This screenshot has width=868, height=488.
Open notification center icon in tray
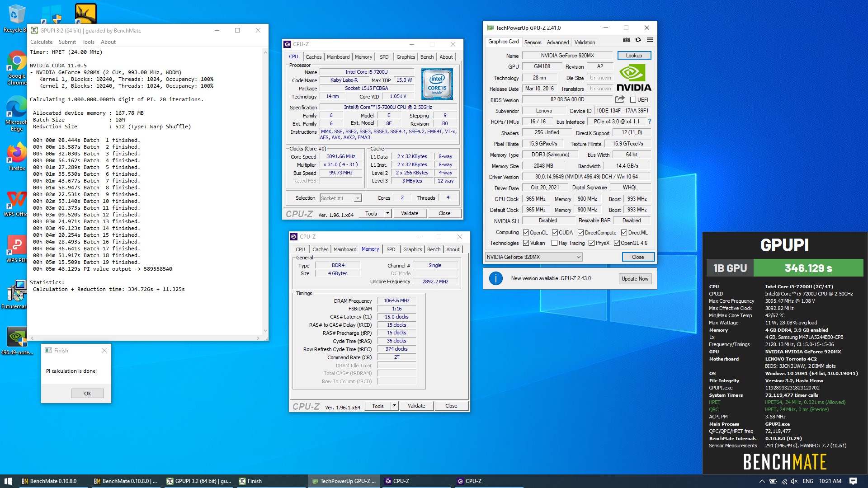pyautogui.click(x=853, y=481)
